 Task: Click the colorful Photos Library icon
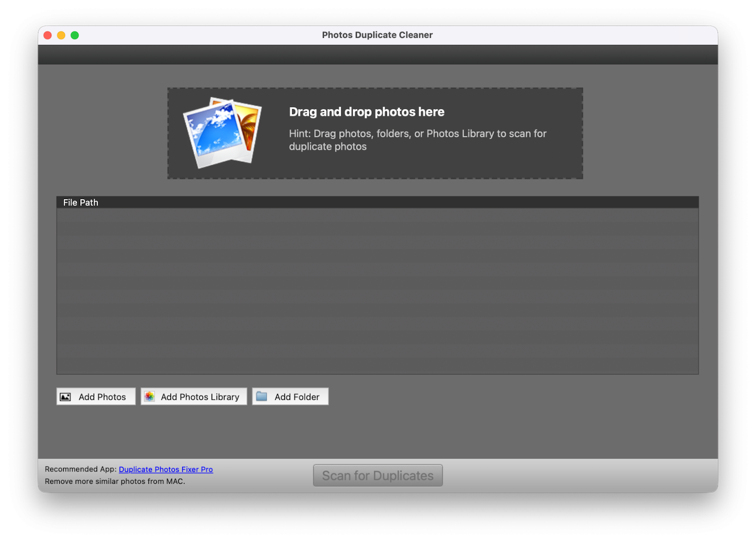(x=149, y=396)
